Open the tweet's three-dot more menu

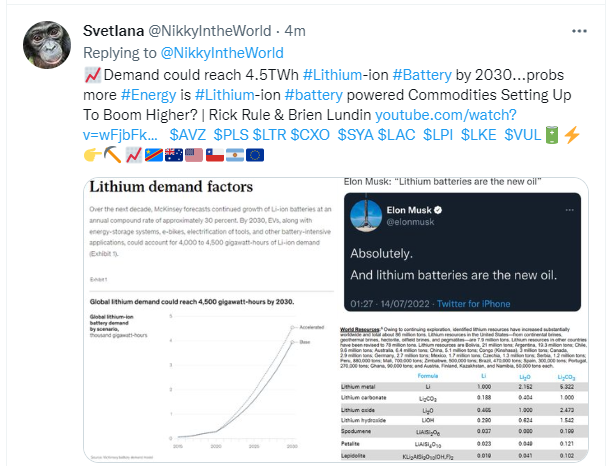click(579, 31)
